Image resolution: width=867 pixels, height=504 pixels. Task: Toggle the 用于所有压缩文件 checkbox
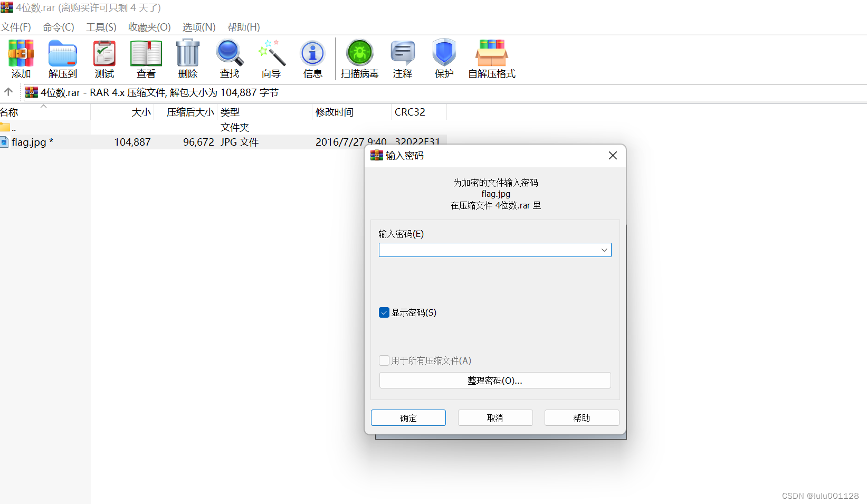coord(384,360)
